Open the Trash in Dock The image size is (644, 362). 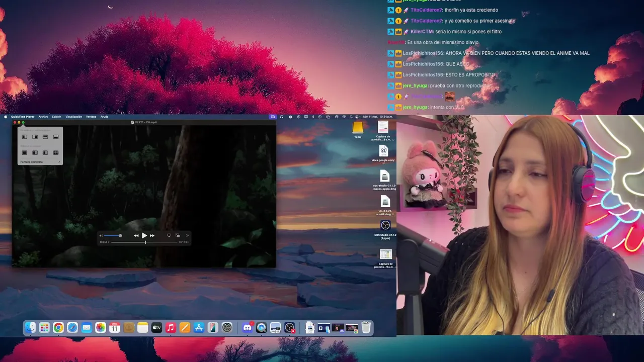[x=366, y=328]
